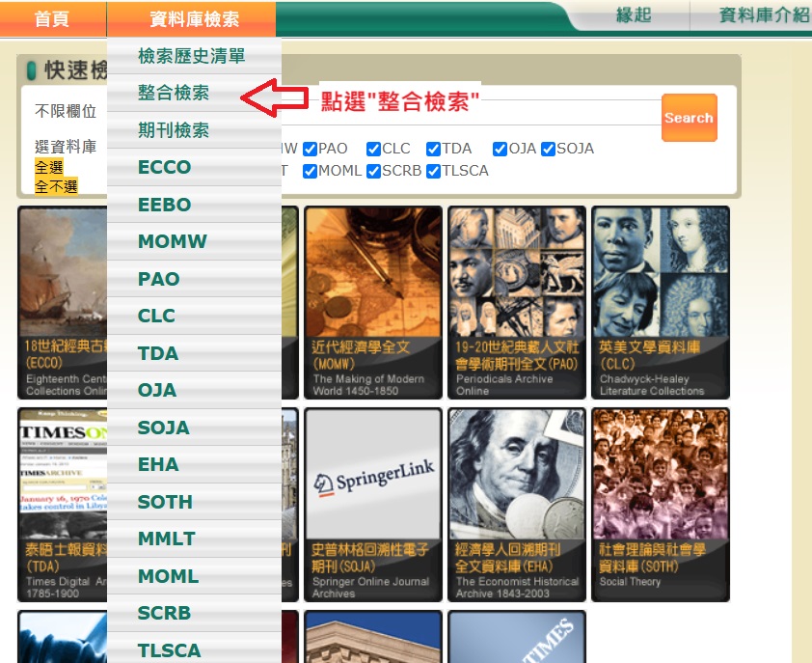
Task: Pick PAO in the dropdown list
Action: (x=194, y=279)
